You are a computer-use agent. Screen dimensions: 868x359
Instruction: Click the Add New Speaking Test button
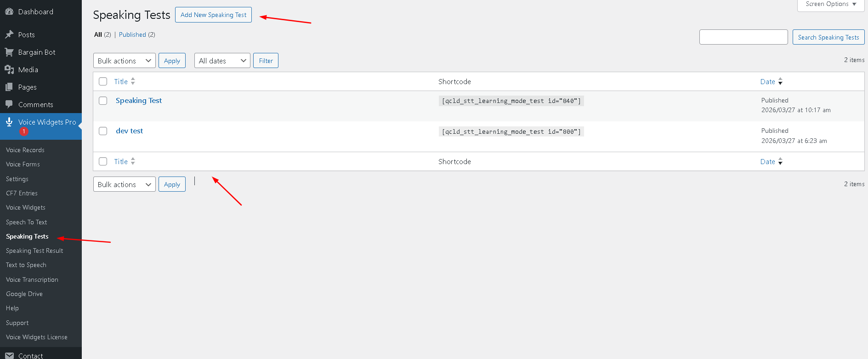213,15
